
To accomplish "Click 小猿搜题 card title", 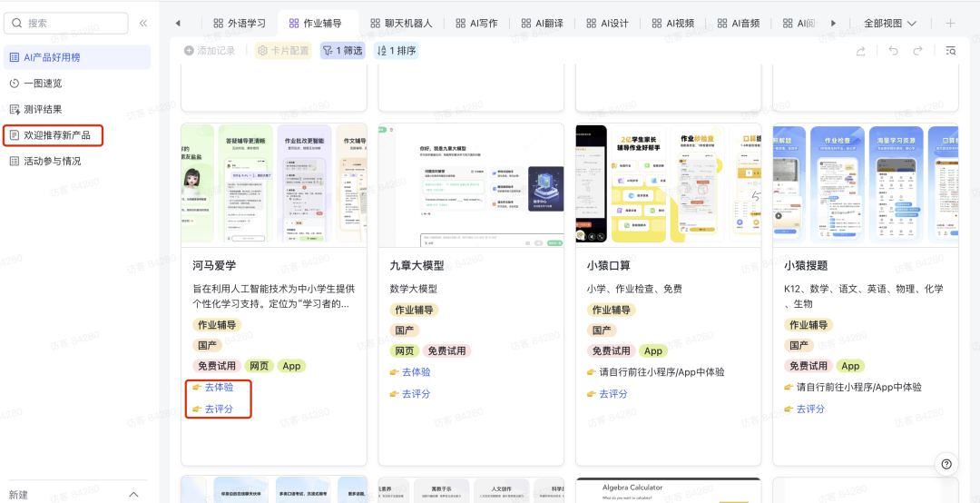I will [806, 266].
